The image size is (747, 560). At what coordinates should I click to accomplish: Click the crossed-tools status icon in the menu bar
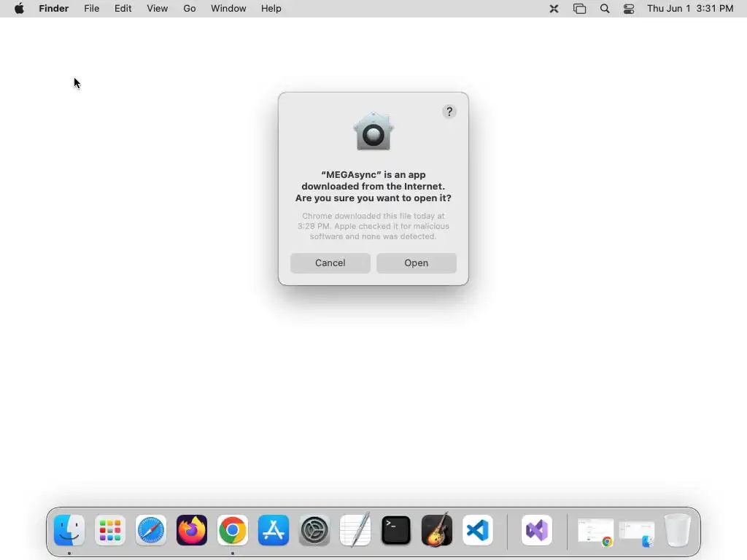point(554,9)
